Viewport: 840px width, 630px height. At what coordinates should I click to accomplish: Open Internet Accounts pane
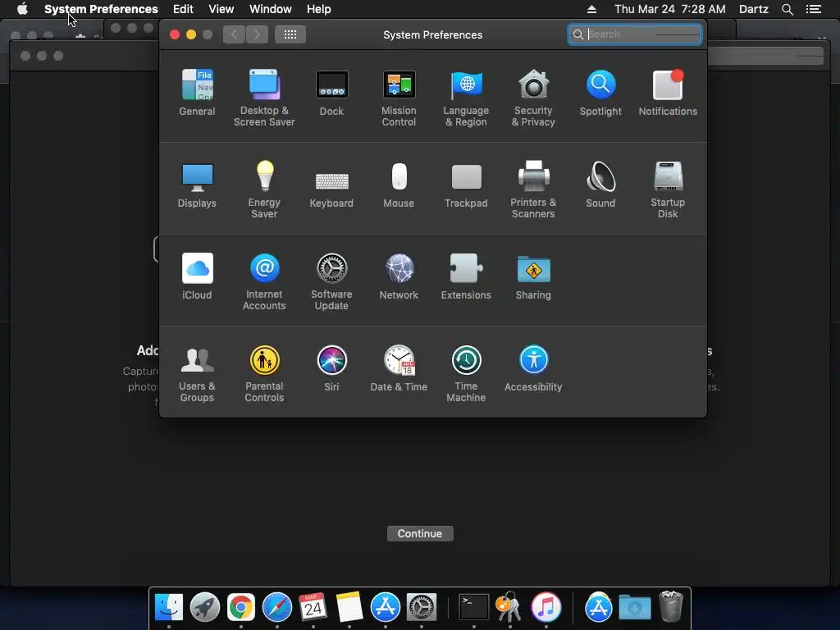click(264, 282)
